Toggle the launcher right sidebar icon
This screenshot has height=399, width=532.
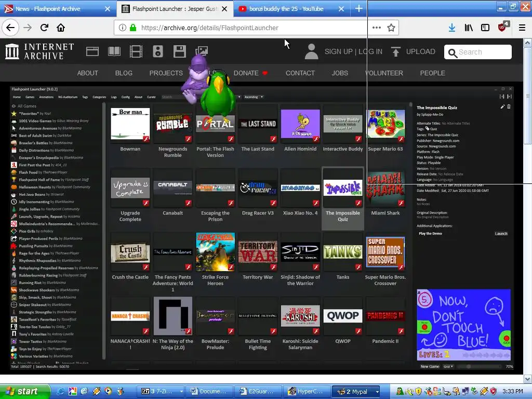click(509, 97)
